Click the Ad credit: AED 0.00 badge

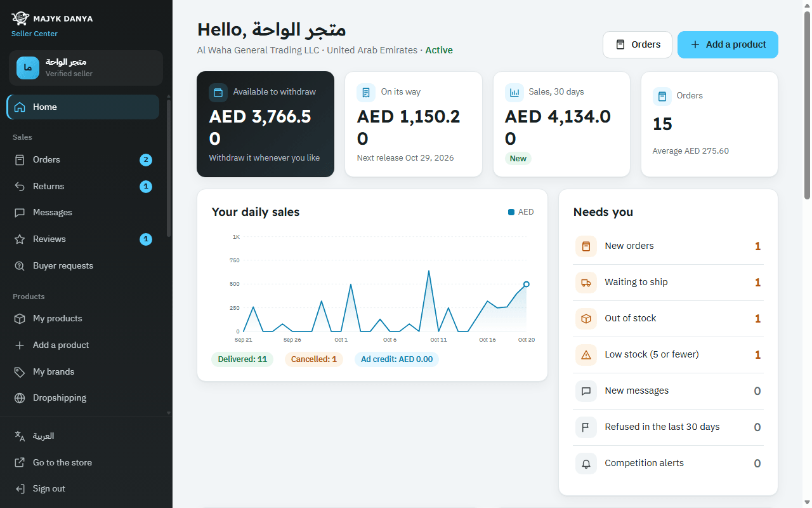pyautogui.click(x=397, y=359)
